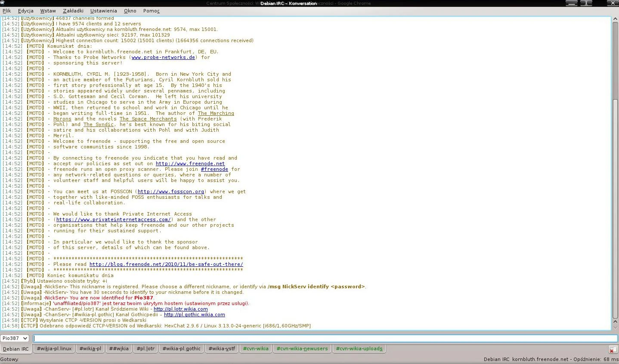Open the Okno menu
This screenshot has width=619, height=364.
[130, 11]
